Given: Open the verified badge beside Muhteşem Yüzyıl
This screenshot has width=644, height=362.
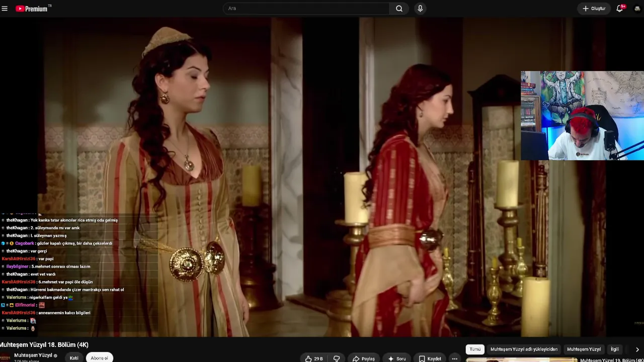Looking at the screenshot, I should (55, 355).
